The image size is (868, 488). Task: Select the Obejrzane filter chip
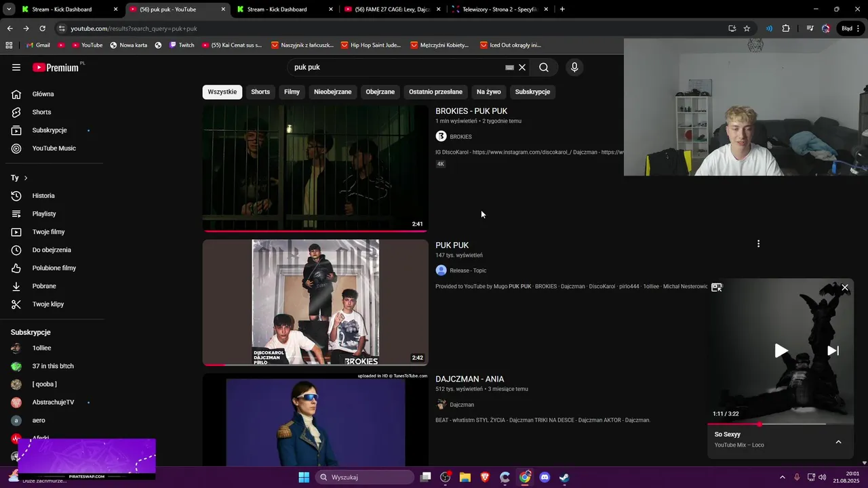(x=380, y=92)
